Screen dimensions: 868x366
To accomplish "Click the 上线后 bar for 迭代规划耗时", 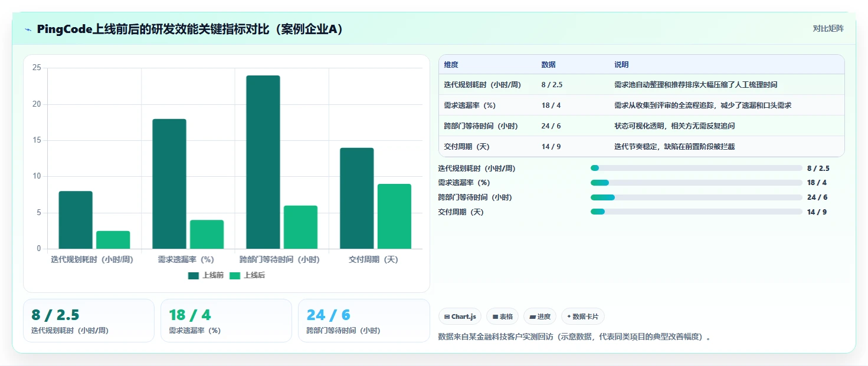I will (x=113, y=240).
